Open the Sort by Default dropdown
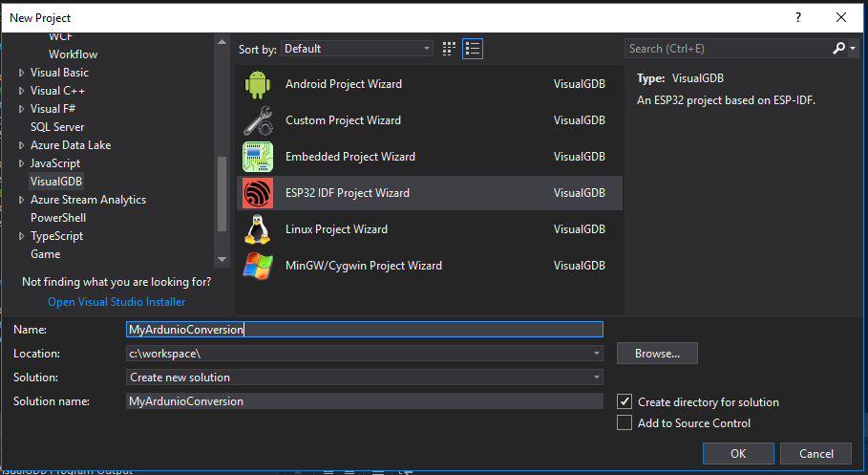This screenshot has width=868, height=475. (x=357, y=49)
